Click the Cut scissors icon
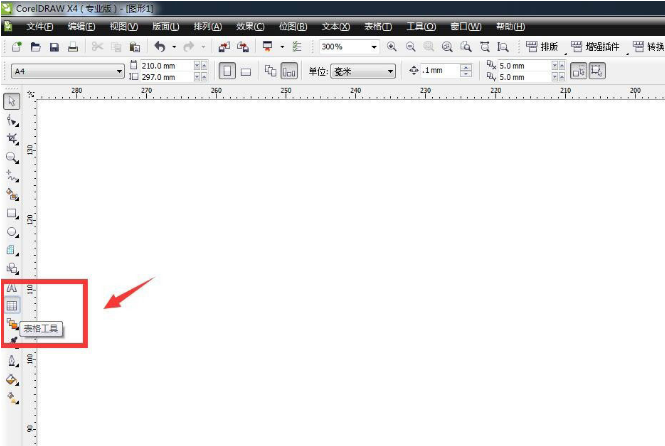Image resolution: width=665 pixels, height=446 pixels. (97, 47)
